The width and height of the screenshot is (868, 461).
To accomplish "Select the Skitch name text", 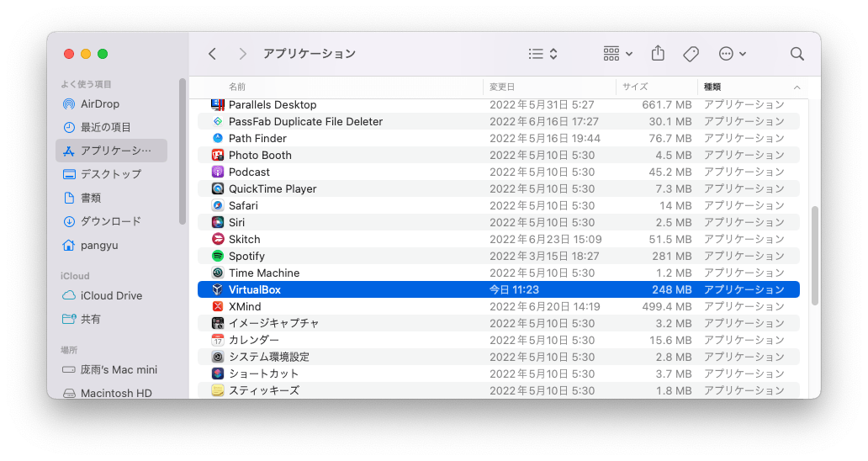I will pos(244,239).
